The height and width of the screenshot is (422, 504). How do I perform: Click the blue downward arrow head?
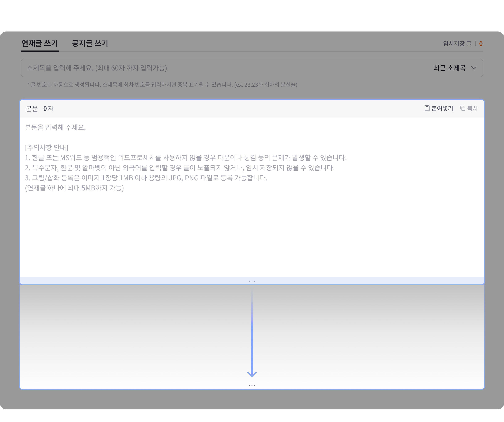point(252,374)
